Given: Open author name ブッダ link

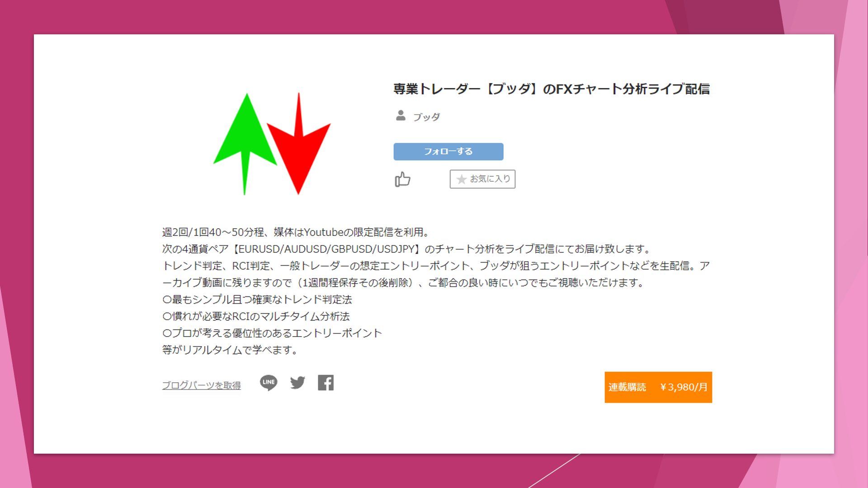Looking at the screenshot, I should coord(426,117).
